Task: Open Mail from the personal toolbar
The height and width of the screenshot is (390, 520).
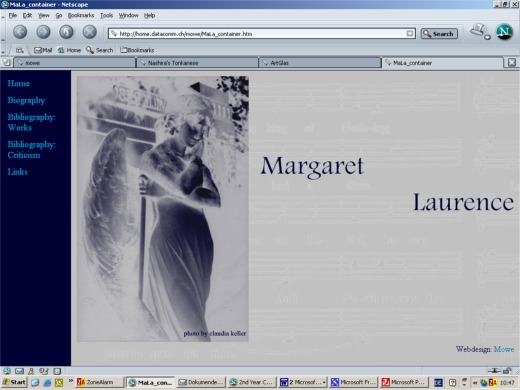Action: pyautogui.click(x=43, y=50)
